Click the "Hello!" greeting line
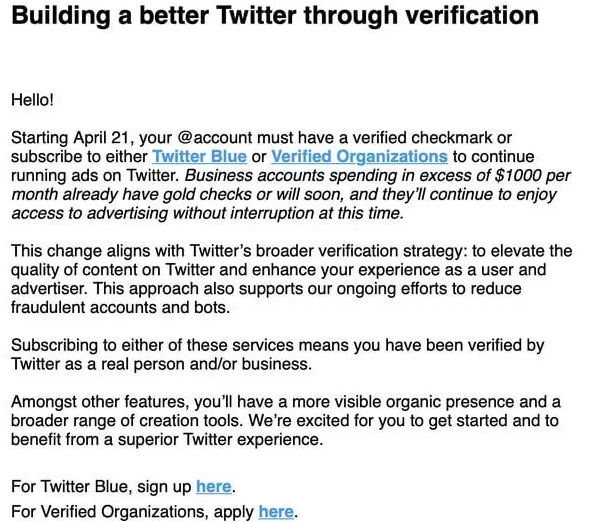601x523 pixels. point(33,99)
